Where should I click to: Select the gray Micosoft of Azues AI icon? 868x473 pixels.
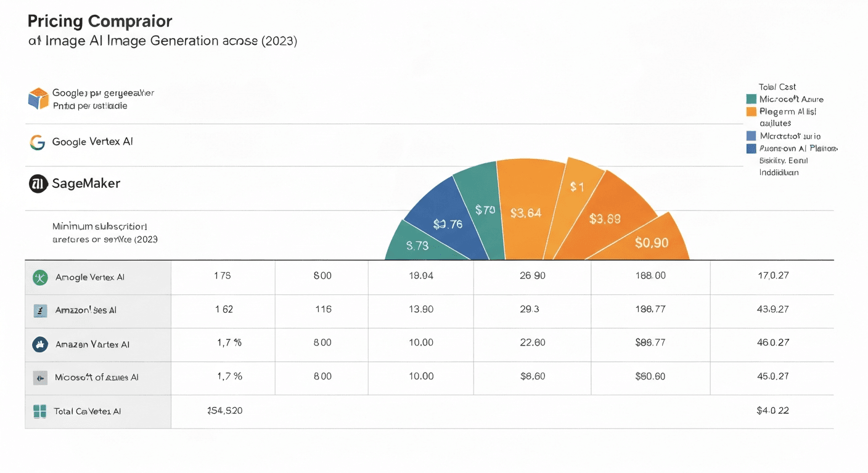[x=40, y=377]
